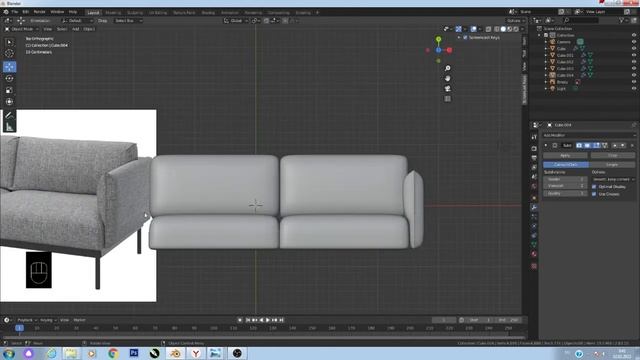Image resolution: width=640 pixels, height=360 pixels.
Task: Select Simple subdivision type
Action: [x=612, y=164]
